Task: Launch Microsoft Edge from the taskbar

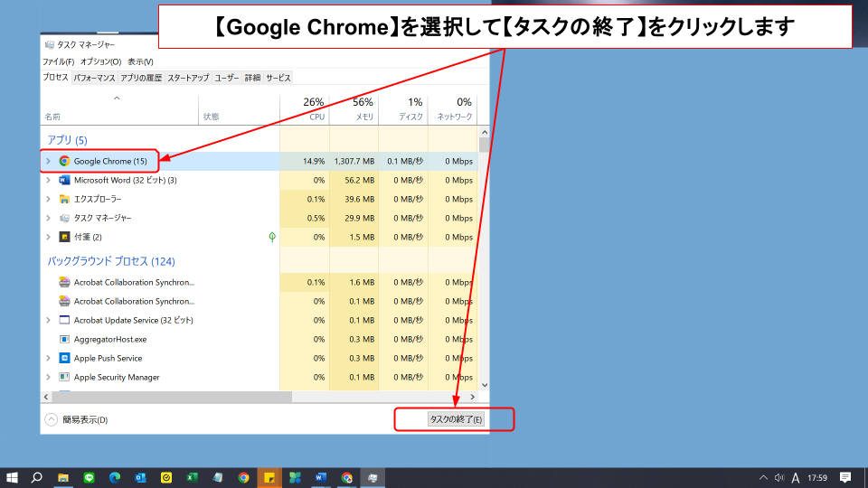Action: (115, 477)
